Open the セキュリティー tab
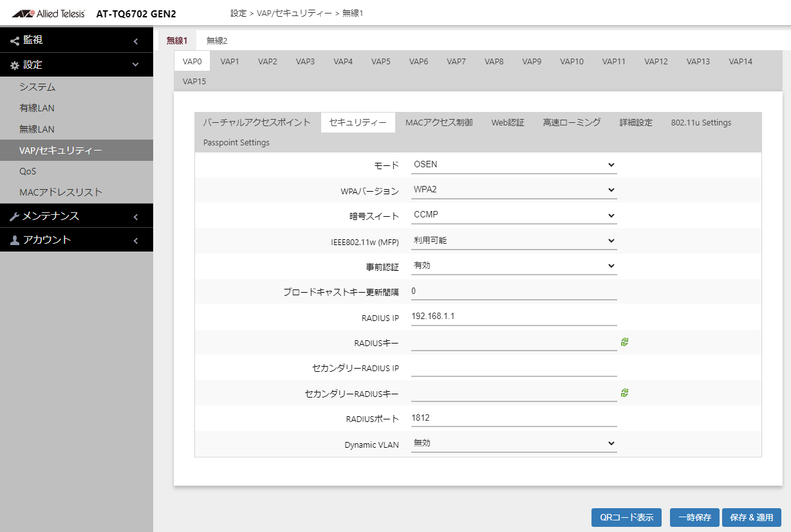Image resolution: width=791 pixels, height=532 pixels. 358,122
